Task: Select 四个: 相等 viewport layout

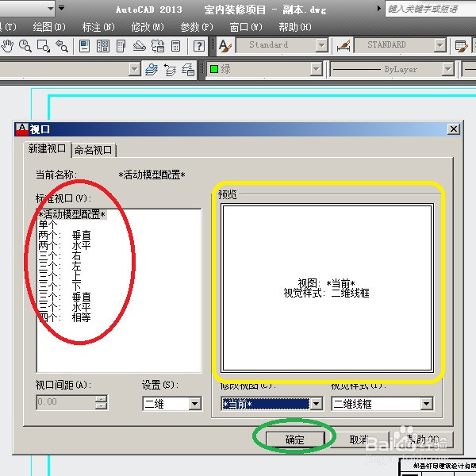Action: coord(65,317)
